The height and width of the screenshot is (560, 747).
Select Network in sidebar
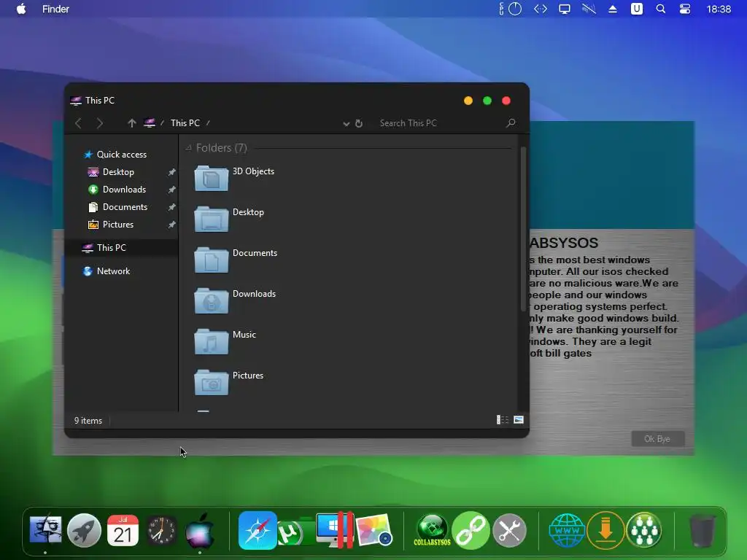coord(113,271)
